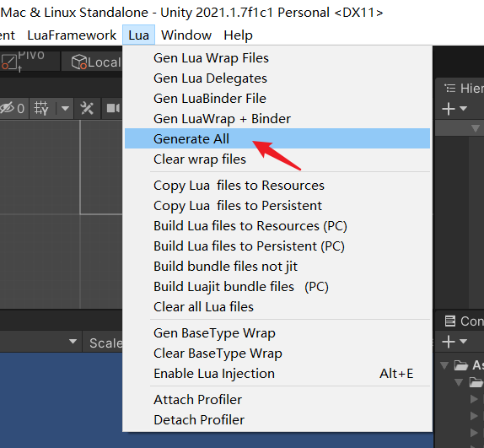
Task: Click the scene camera settings icon
Action: tap(113, 108)
